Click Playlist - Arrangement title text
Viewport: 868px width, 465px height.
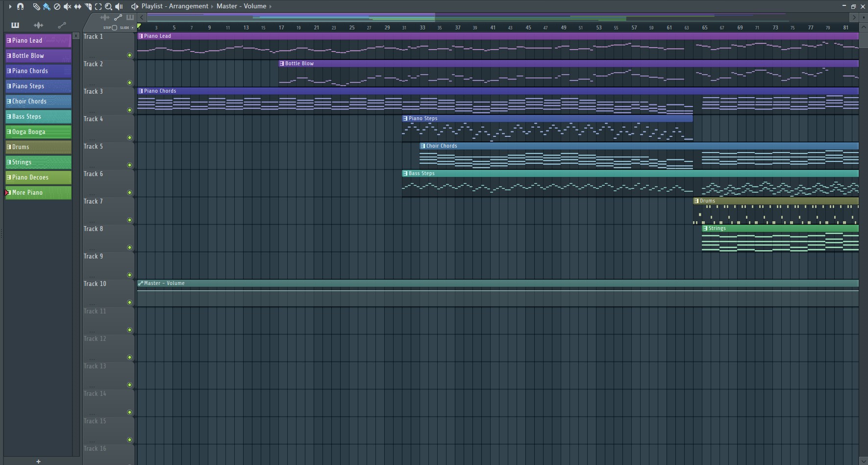click(174, 6)
